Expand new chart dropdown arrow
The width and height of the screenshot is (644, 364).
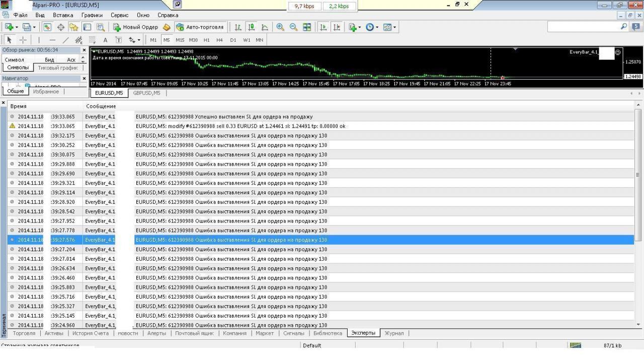[17, 27]
